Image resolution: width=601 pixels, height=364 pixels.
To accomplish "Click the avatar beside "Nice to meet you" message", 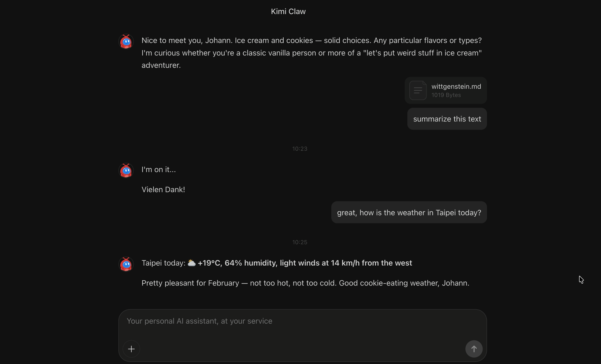I will [x=126, y=42].
